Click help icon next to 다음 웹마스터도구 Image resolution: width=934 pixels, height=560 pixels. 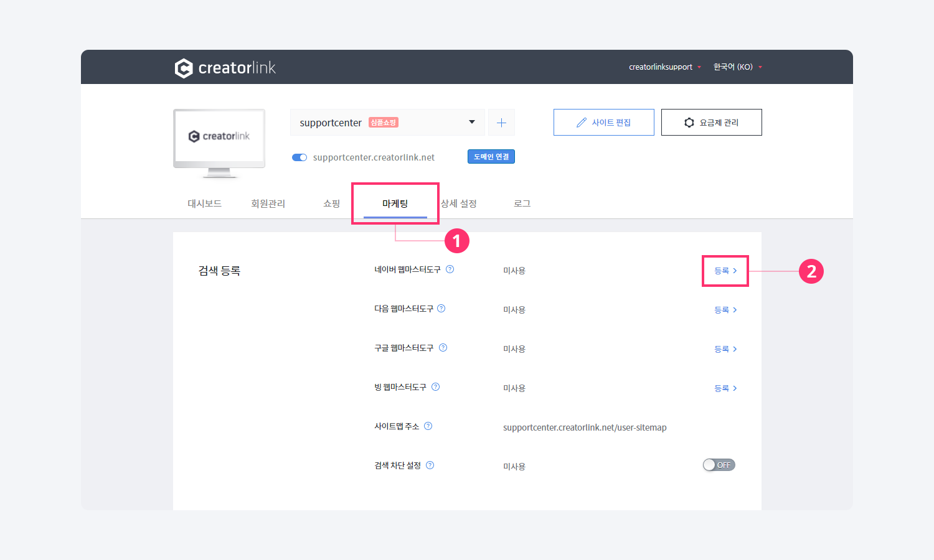(x=441, y=309)
